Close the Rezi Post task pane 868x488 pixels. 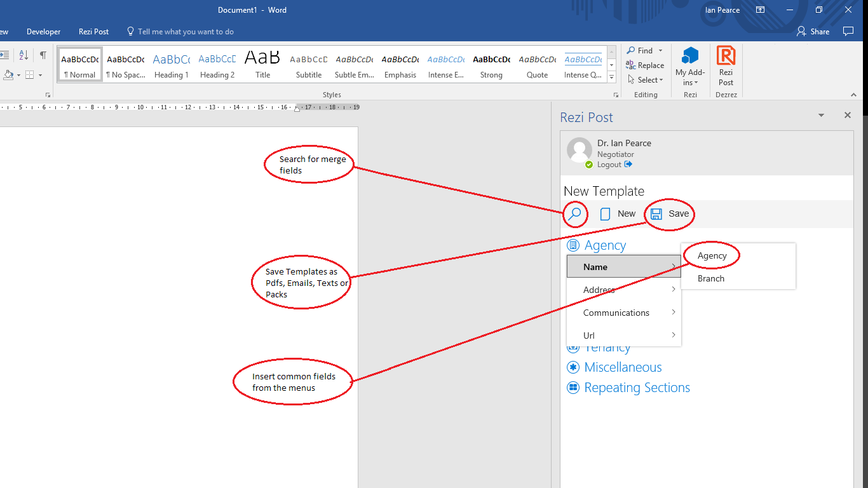847,116
